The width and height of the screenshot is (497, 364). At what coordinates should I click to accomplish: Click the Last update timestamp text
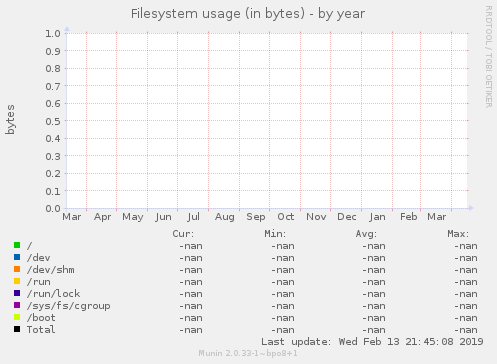coord(372,342)
